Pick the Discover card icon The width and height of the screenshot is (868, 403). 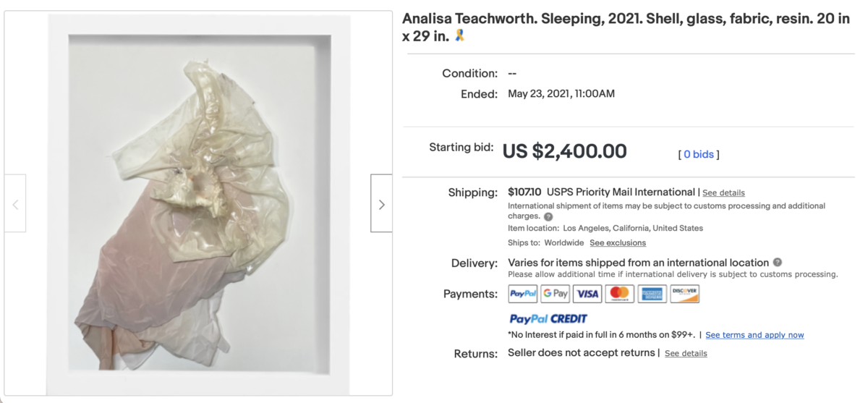[x=684, y=294]
